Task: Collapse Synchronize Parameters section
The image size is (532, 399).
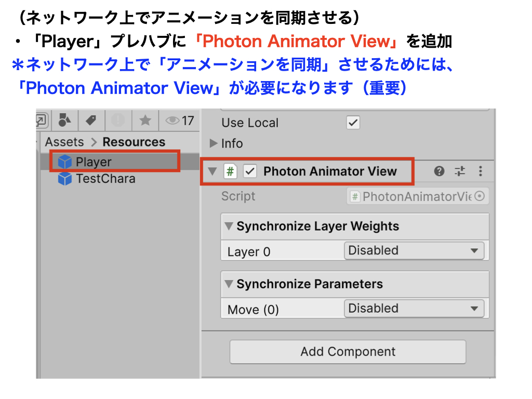Action: coord(229,284)
